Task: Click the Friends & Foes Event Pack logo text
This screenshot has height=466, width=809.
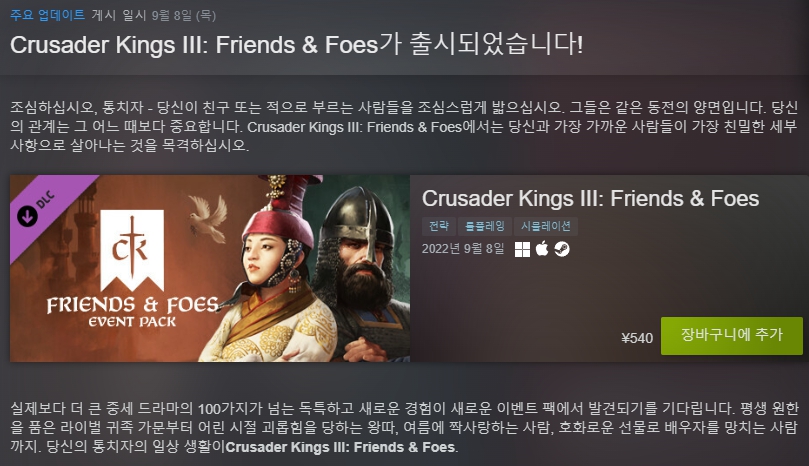Action: 133,312
